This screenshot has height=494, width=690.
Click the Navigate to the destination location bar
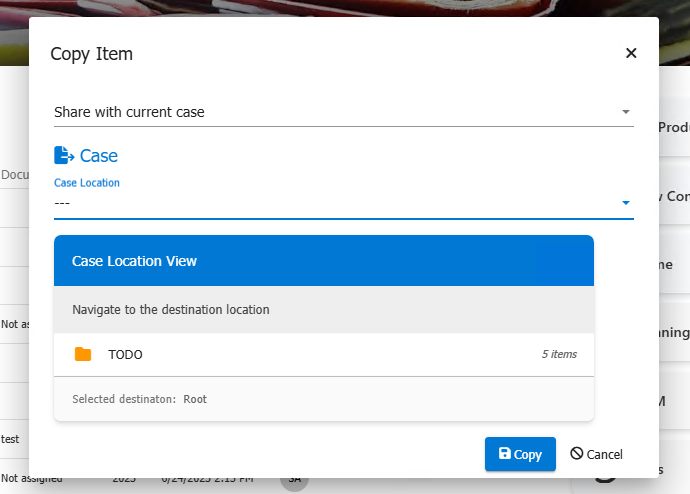pyautogui.click(x=324, y=310)
